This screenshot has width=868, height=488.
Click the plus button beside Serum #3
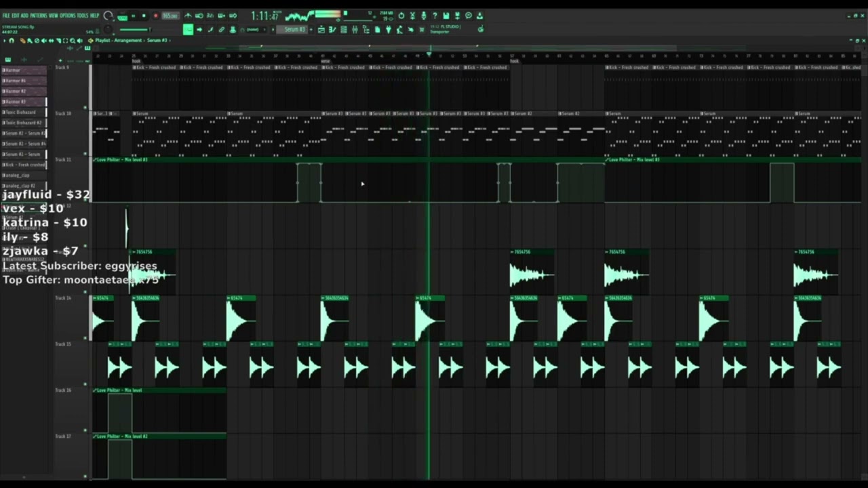click(x=311, y=30)
